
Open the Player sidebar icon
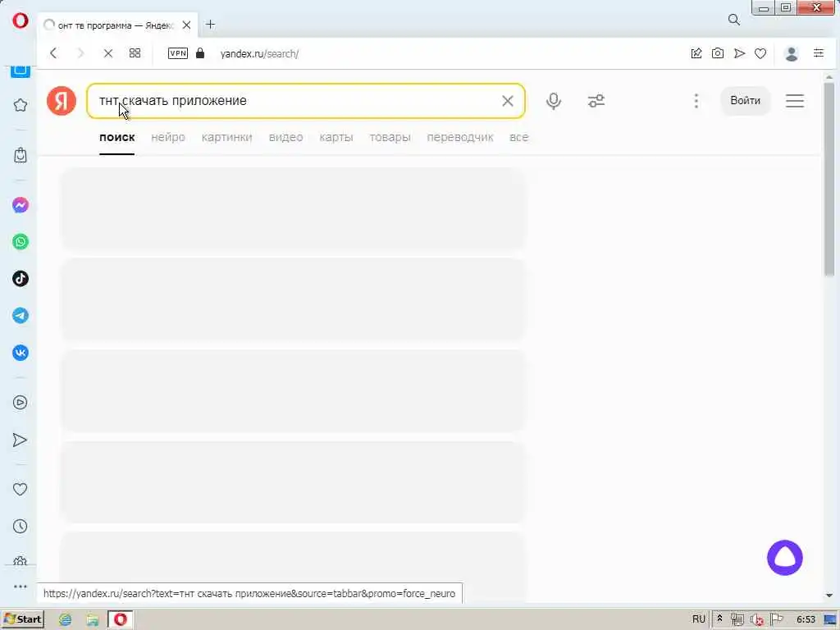tap(21, 402)
